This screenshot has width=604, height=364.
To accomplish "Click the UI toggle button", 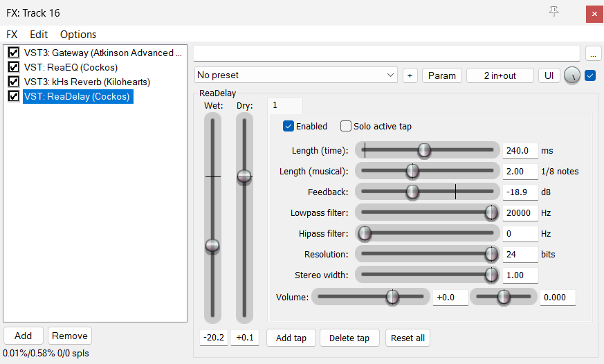I will pyautogui.click(x=549, y=75).
